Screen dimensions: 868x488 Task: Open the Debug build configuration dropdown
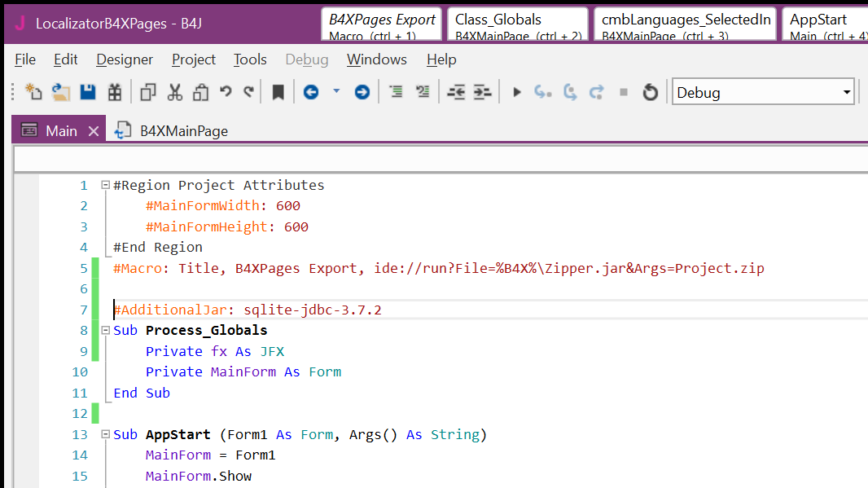tap(764, 92)
